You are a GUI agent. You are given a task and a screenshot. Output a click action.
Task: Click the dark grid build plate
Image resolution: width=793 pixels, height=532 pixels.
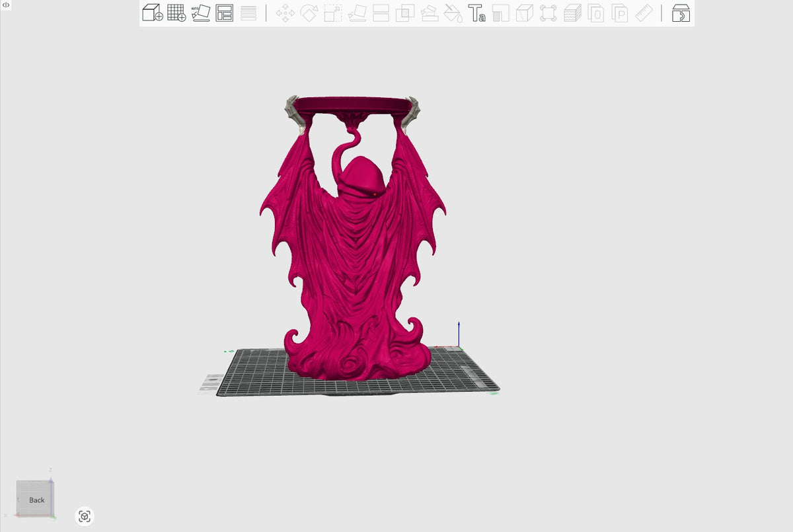(357, 371)
